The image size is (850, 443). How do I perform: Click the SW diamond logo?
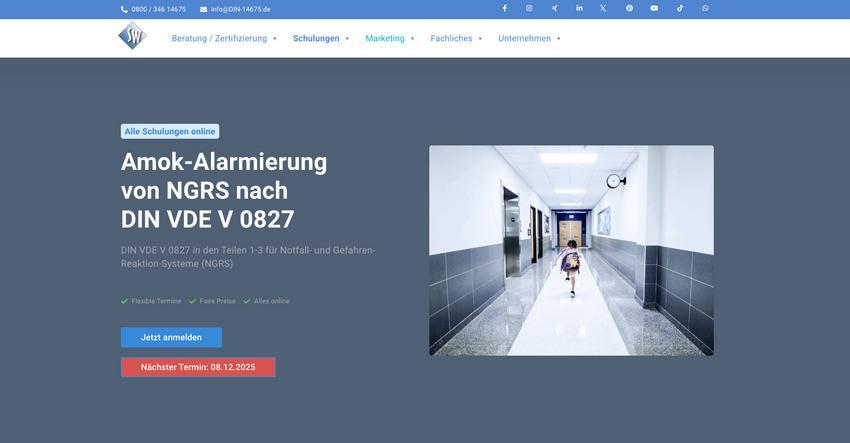pyautogui.click(x=132, y=36)
